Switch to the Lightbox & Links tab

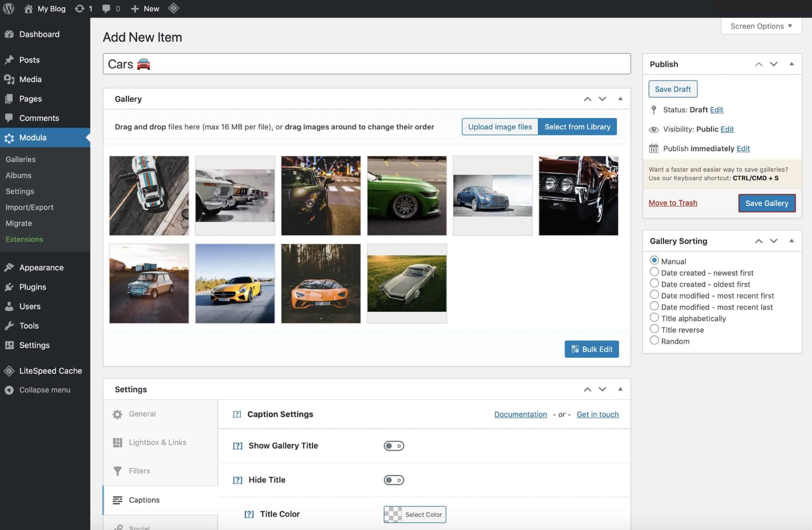pyautogui.click(x=157, y=442)
